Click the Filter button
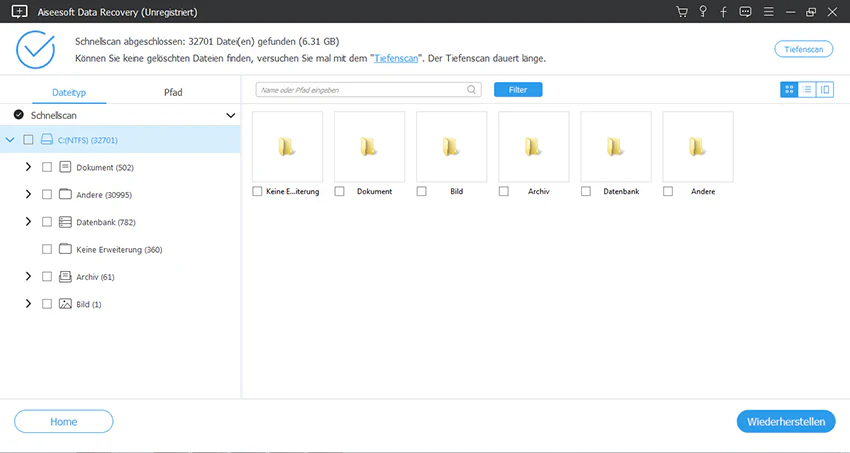The width and height of the screenshot is (850, 453). pyautogui.click(x=518, y=90)
